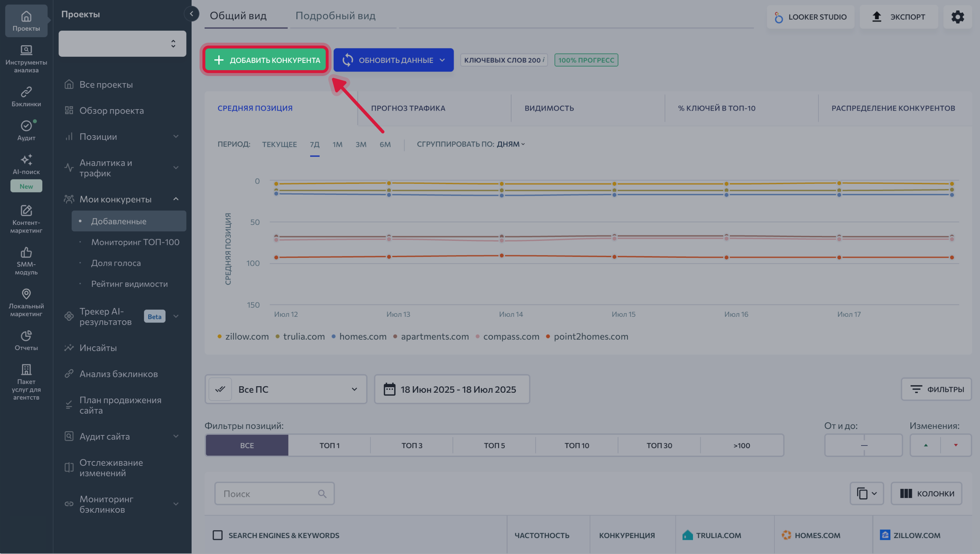Viewport: 980px width, 554px height.
Task: Open Локальный маркетинг section
Action: coord(26,302)
